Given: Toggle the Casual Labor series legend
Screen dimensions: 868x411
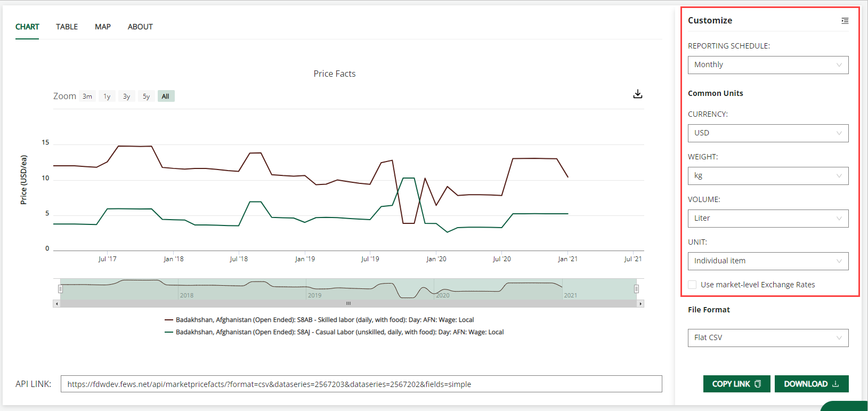Looking at the screenshot, I should pos(339,332).
